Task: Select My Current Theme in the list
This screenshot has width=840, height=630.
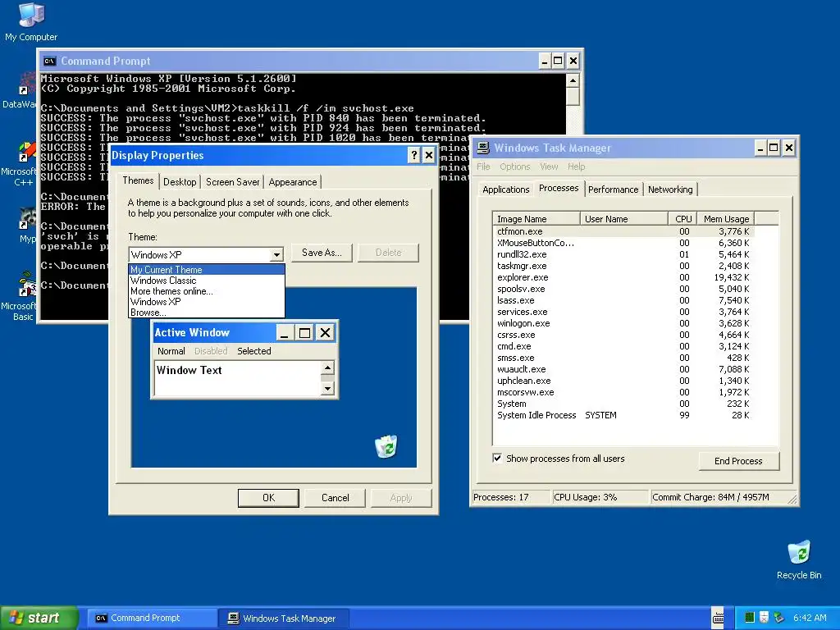Action: coord(207,269)
